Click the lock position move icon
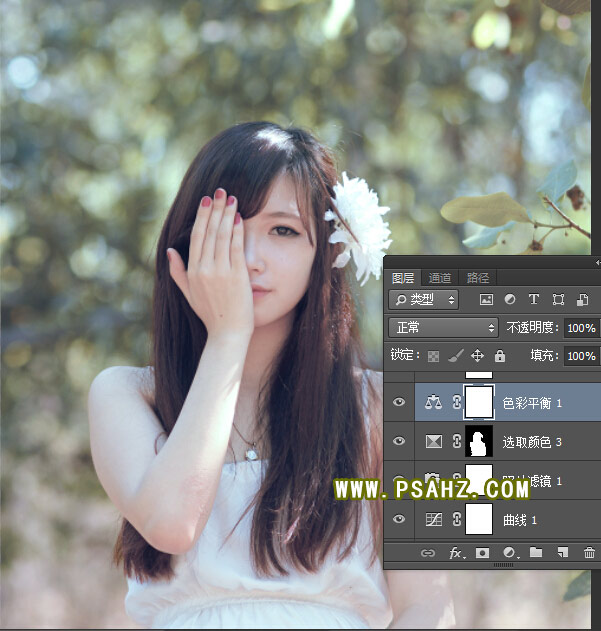Screen dimensions: 601x631 point(477,356)
